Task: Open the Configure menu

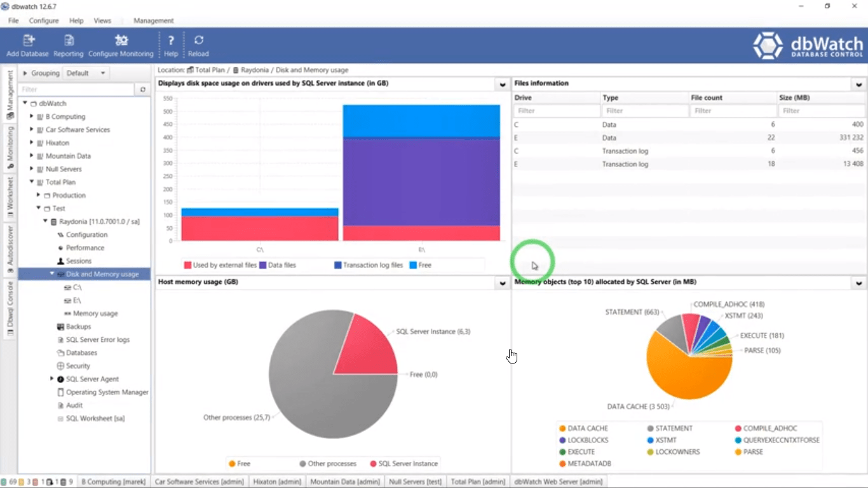Action: (44, 21)
